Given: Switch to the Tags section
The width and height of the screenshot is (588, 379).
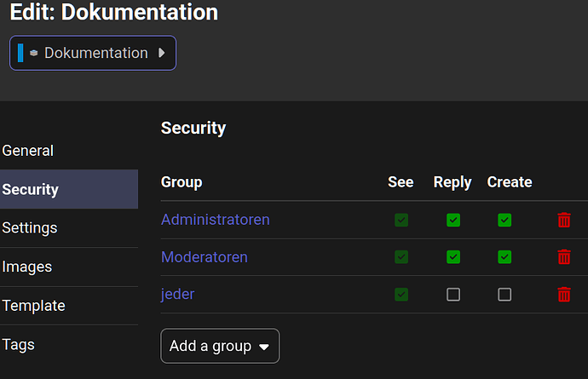Looking at the screenshot, I should pyautogui.click(x=69, y=345).
